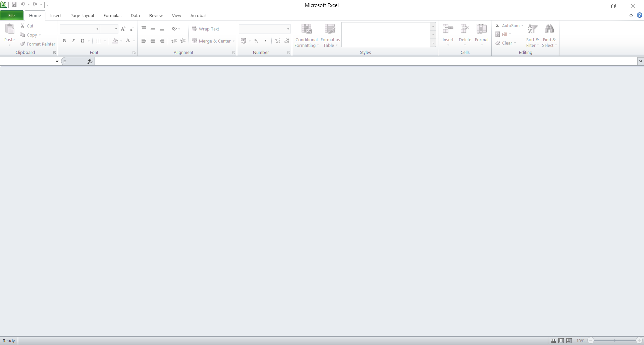Image resolution: width=644 pixels, height=345 pixels.
Task: Click the Cut scissors icon
Action: tap(22, 26)
